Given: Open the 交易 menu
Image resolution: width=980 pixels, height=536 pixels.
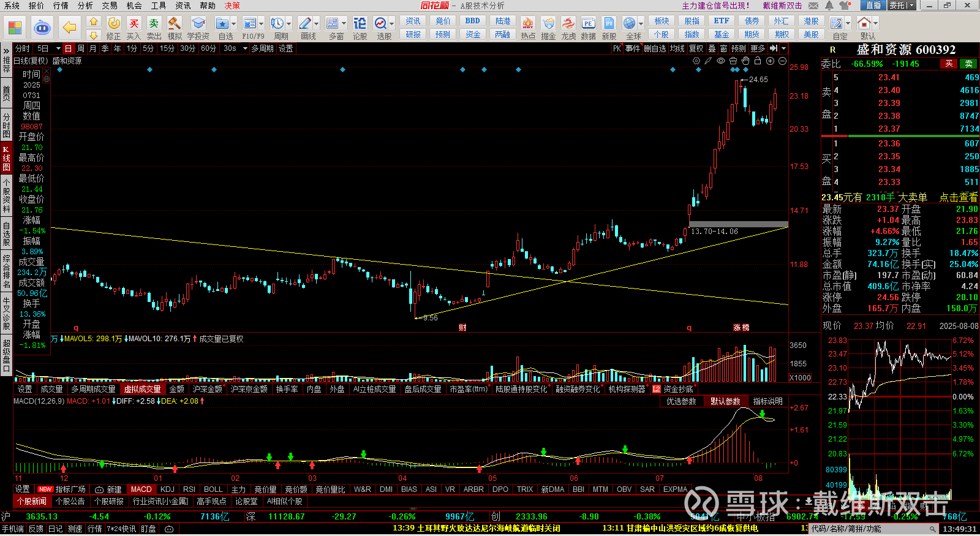Looking at the screenshot, I should pyautogui.click(x=110, y=6).
